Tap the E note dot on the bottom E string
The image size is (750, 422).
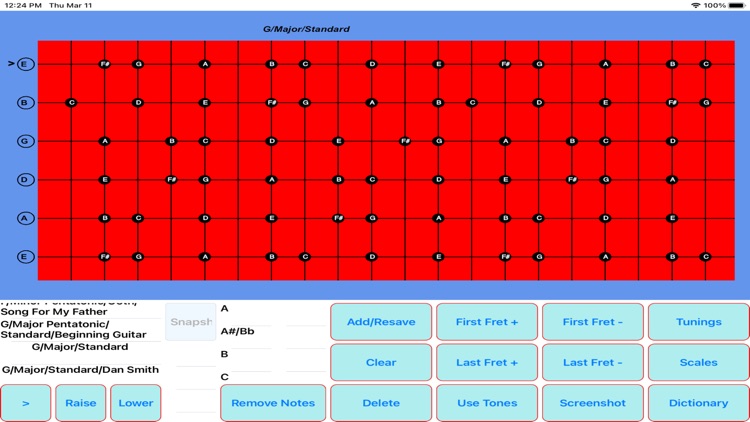click(438, 257)
